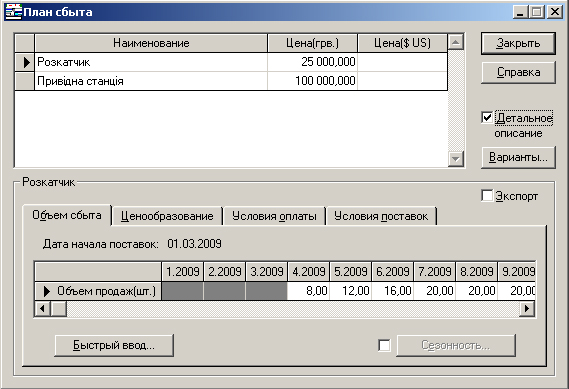Select the Розкатчик product row

(231, 62)
